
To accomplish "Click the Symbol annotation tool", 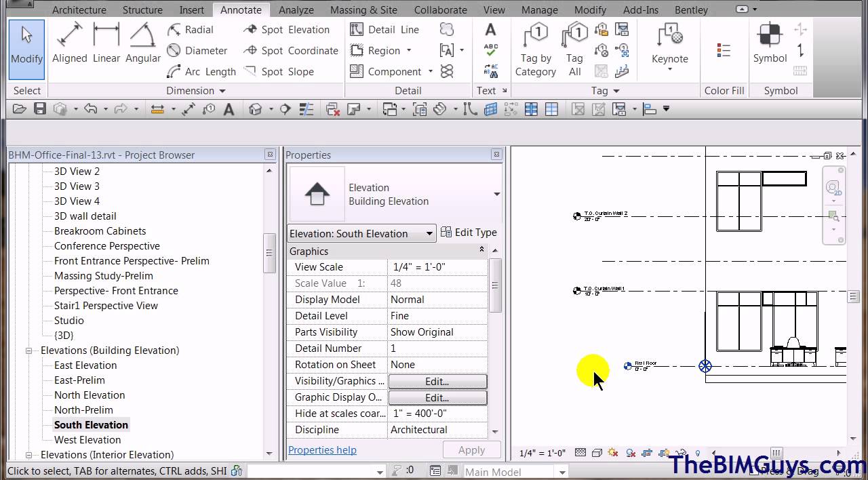I will point(770,41).
